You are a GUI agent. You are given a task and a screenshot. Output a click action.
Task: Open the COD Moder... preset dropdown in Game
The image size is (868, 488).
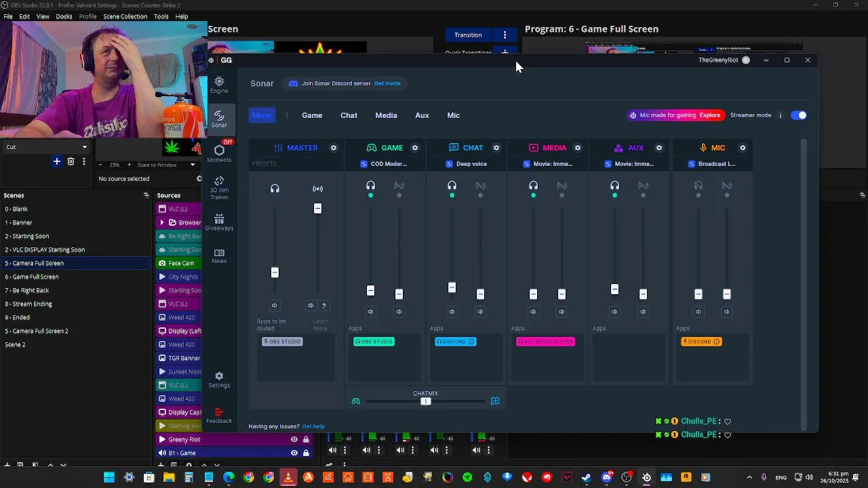(x=384, y=164)
